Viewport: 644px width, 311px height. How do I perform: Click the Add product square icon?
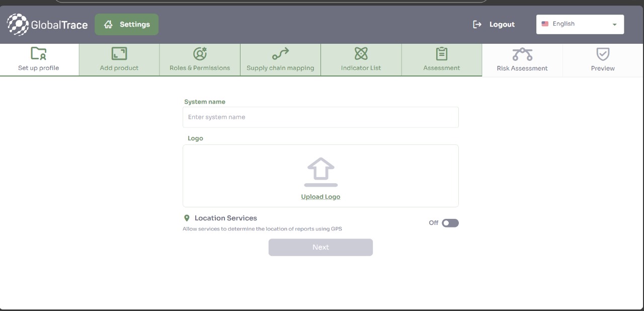click(119, 54)
